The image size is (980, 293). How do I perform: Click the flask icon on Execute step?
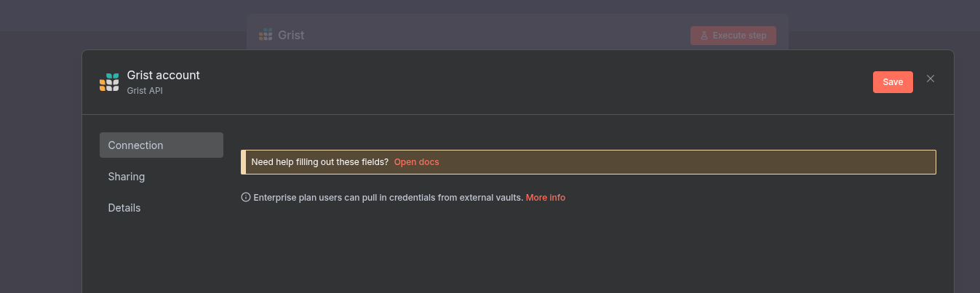(x=704, y=35)
